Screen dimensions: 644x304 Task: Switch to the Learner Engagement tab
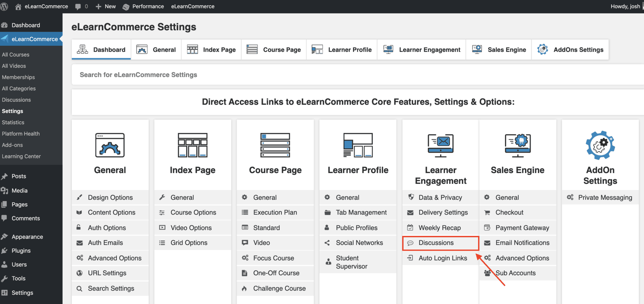pos(422,50)
